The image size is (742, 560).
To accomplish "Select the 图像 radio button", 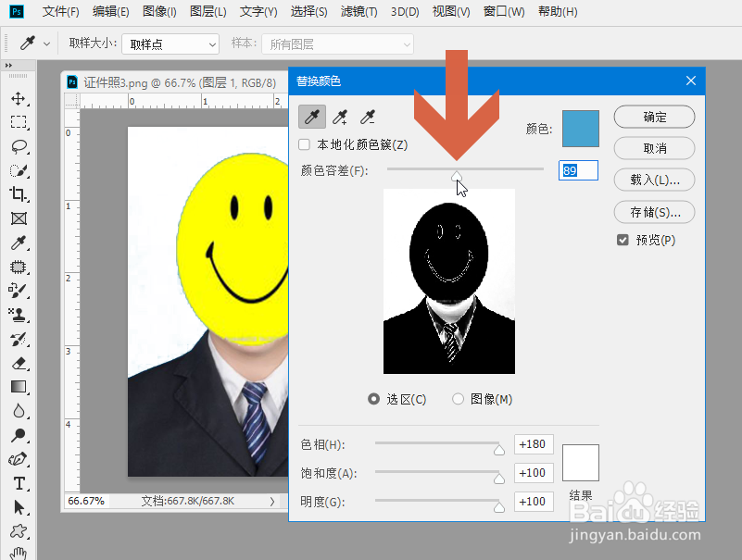I will point(459,399).
